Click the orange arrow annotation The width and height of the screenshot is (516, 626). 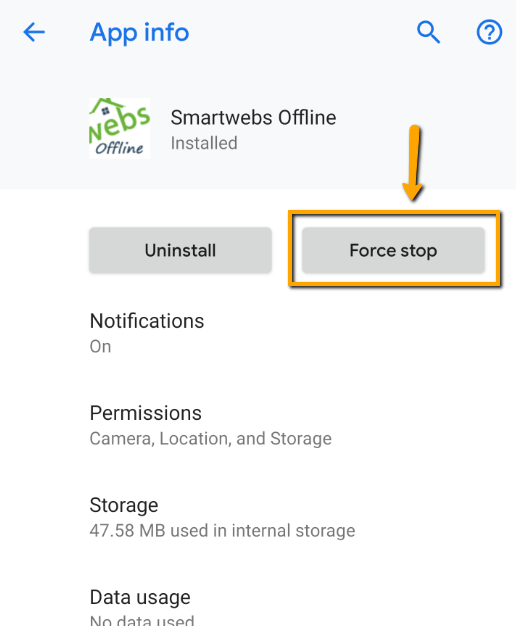pos(413,163)
